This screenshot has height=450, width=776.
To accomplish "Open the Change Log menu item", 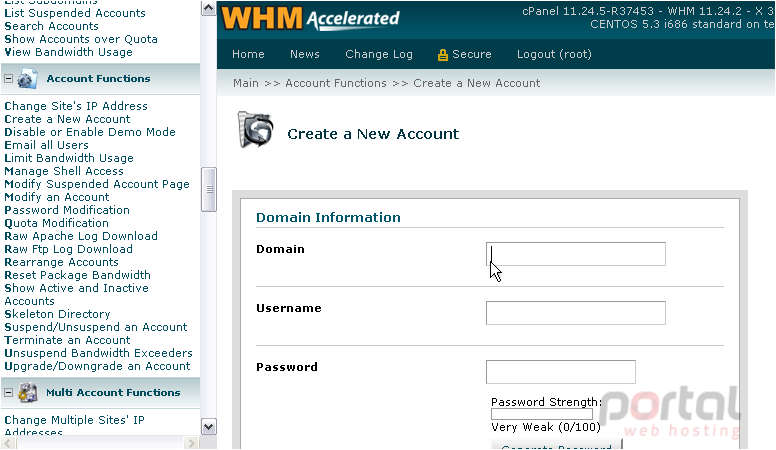I will click(379, 54).
